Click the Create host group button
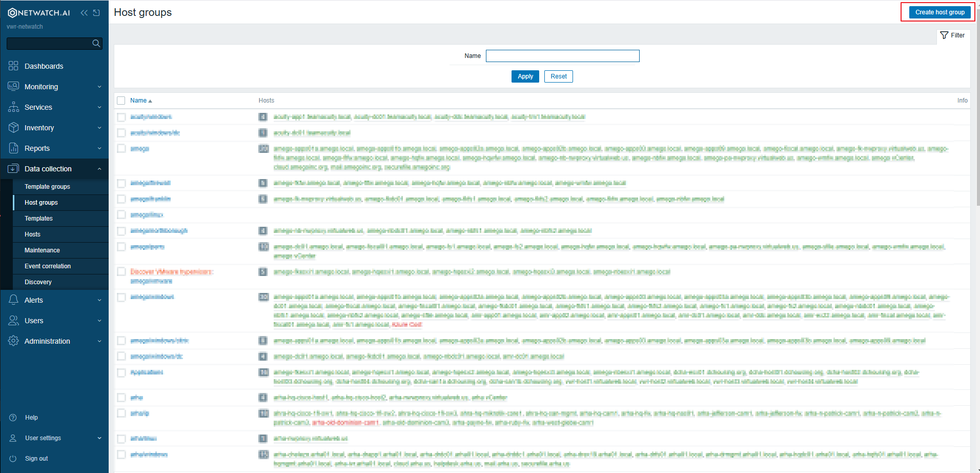Viewport: 980px width, 473px height. click(940, 12)
